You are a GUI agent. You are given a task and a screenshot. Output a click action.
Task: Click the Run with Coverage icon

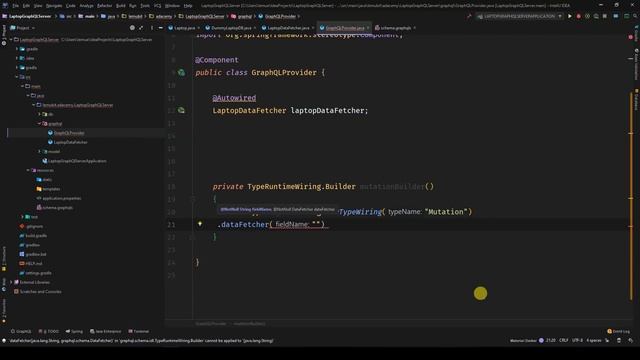587,16
